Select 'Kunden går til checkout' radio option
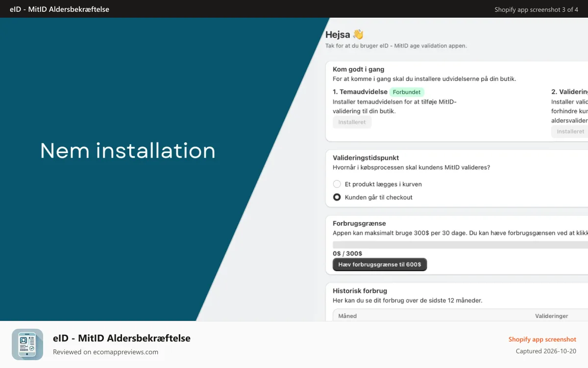 pos(337,197)
